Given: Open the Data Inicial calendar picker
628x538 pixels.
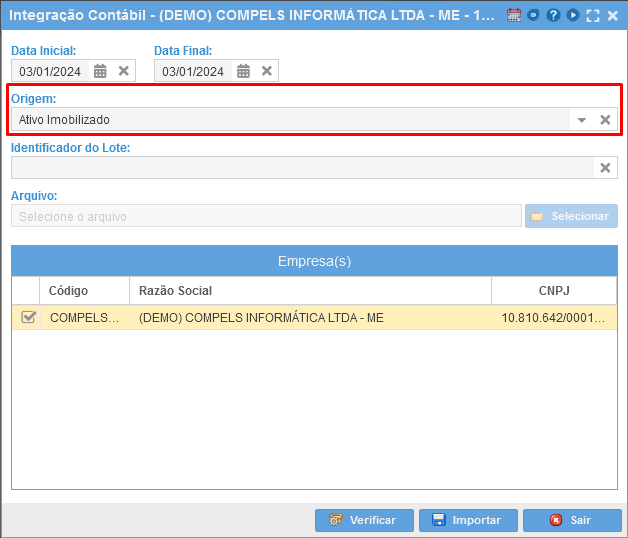Looking at the screenshot, I should click(100, 71).
